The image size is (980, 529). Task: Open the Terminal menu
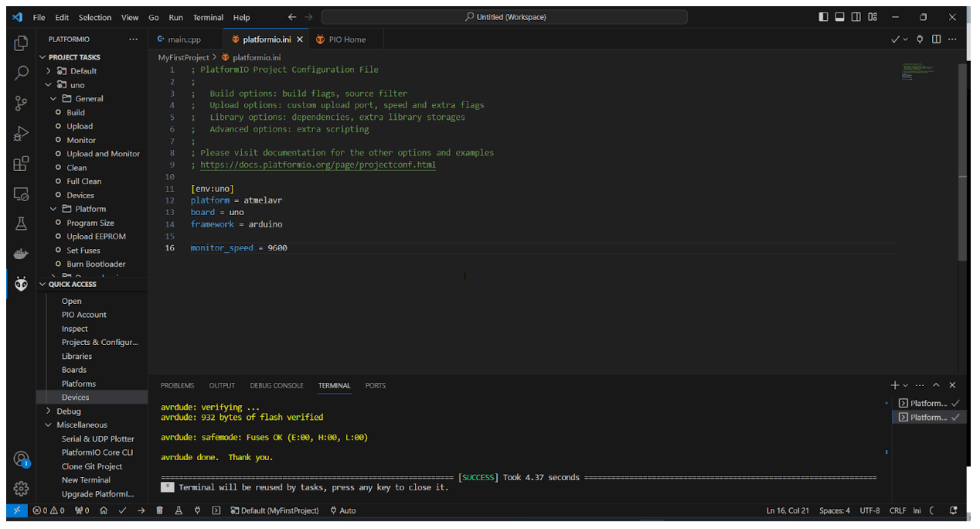pos(208,17)
